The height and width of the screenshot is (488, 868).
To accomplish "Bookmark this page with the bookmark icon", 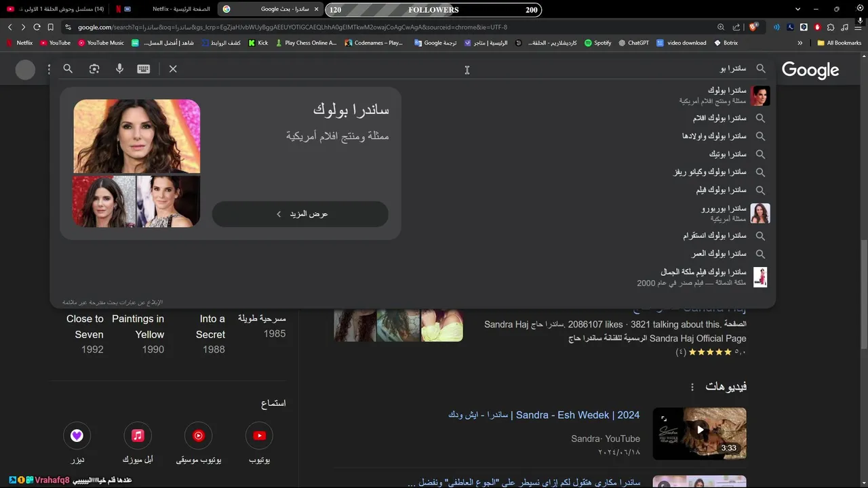I will (50, 27).
